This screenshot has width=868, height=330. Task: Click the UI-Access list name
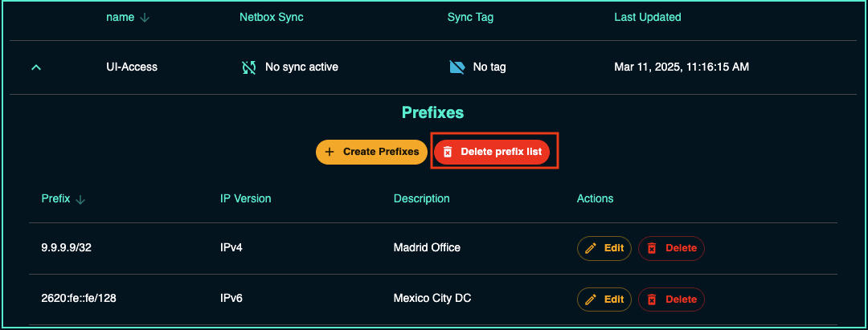click(x=132, y=67)
